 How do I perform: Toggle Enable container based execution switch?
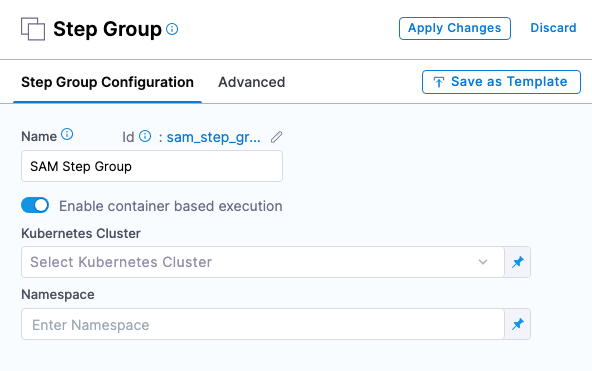tap(35, 205)
